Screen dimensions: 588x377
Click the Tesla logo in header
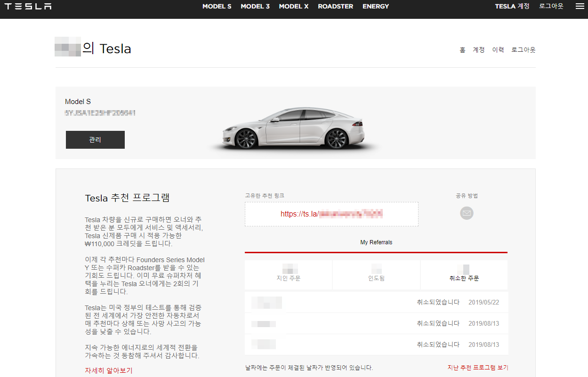click(x=28, y=7)
